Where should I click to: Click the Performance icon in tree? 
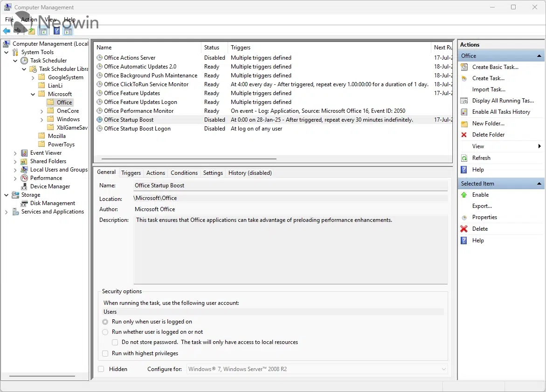pos(24,178)
